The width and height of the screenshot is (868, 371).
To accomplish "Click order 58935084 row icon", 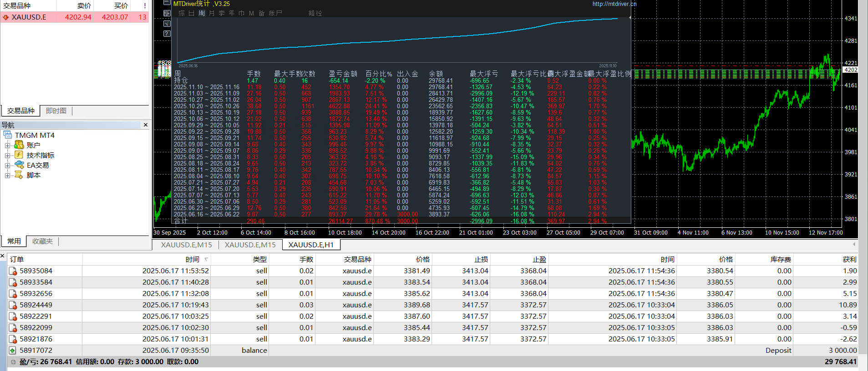I will (x=13, y=271).
